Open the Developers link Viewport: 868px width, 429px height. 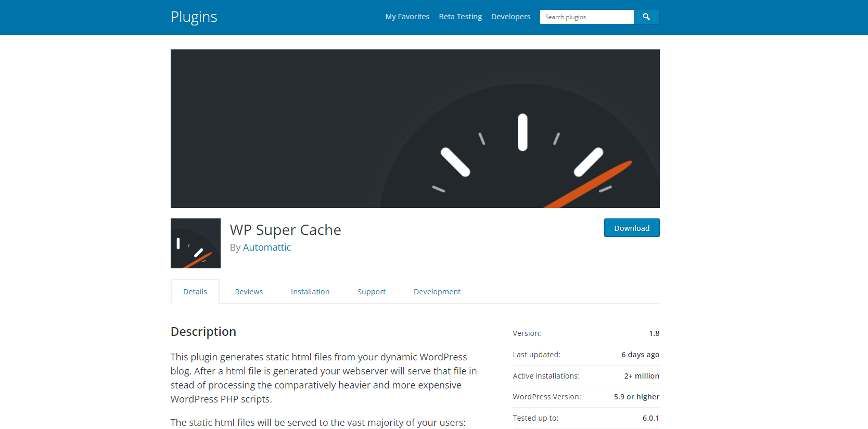point(511,17)
